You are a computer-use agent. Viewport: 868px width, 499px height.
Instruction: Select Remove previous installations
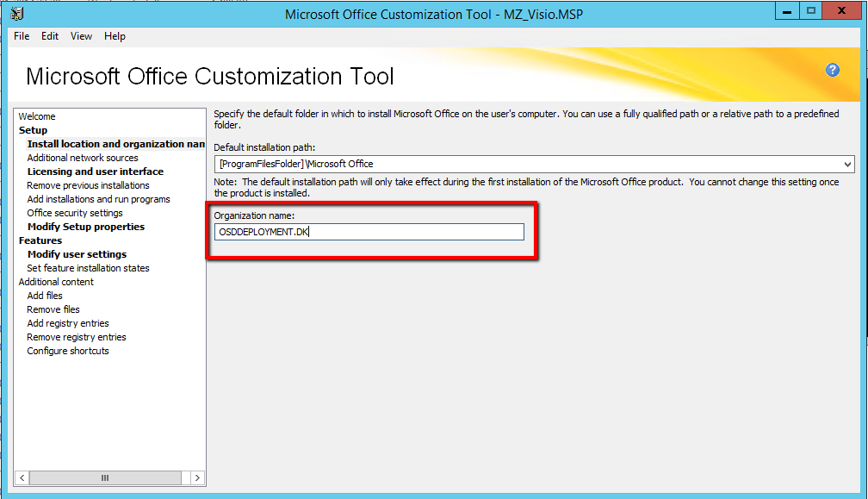[x=88, y=185]
